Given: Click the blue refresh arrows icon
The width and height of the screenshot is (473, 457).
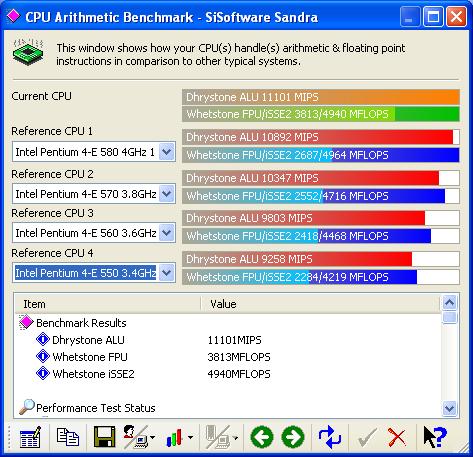Looking at the screenshot, I should coord(330,437).
